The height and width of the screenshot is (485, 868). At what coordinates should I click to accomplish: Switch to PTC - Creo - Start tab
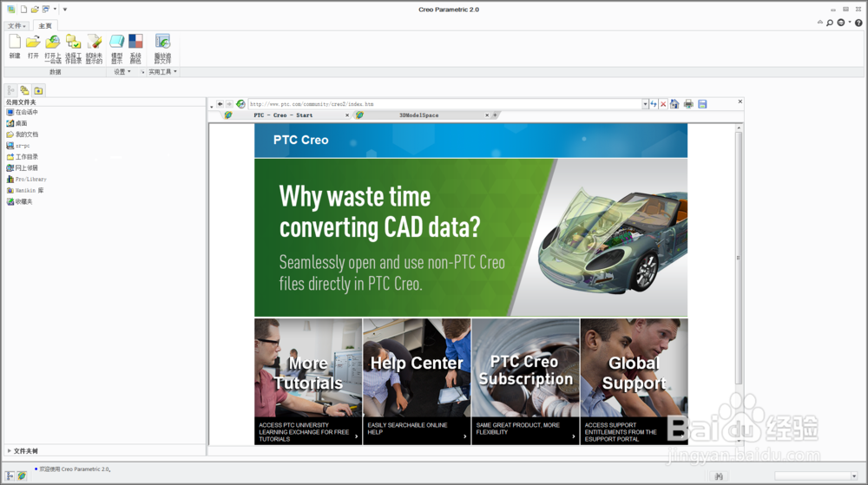point(283,115)
